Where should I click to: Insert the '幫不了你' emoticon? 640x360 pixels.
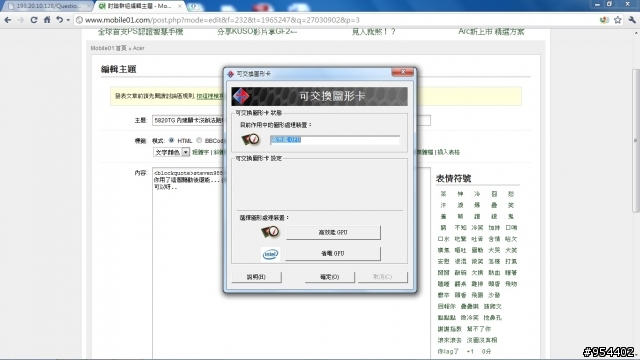479,329
